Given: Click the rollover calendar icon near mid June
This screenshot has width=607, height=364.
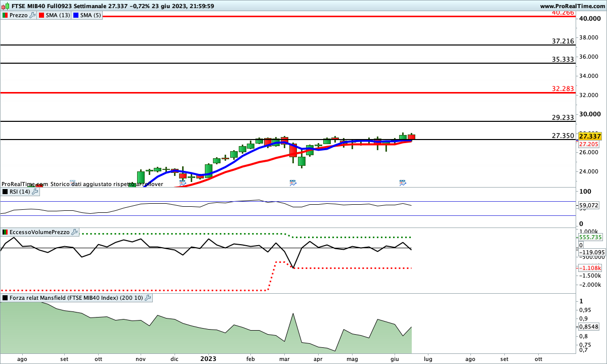Looking at the screenshot, I should click(403, 183).
